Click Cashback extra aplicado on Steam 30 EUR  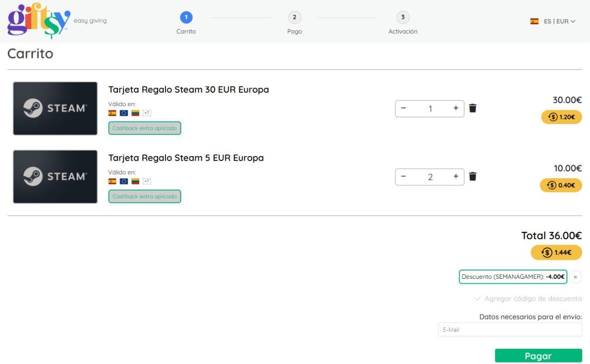[145, 128]
